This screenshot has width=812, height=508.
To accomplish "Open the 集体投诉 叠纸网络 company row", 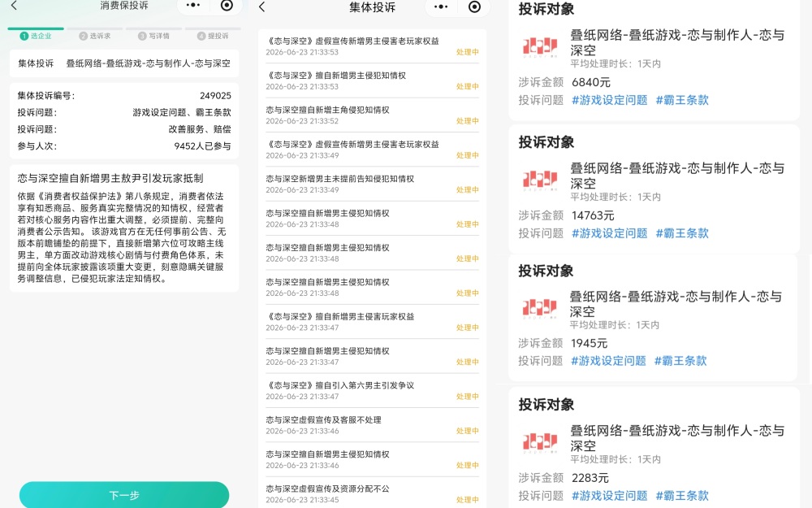I will point(124,63).
